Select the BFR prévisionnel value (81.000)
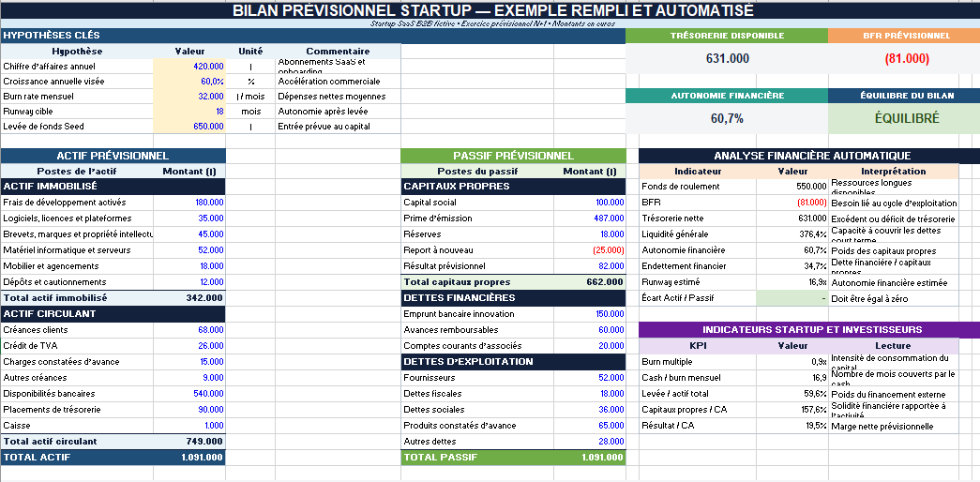Screen dimensions: 980x482 tap(906, 59)
